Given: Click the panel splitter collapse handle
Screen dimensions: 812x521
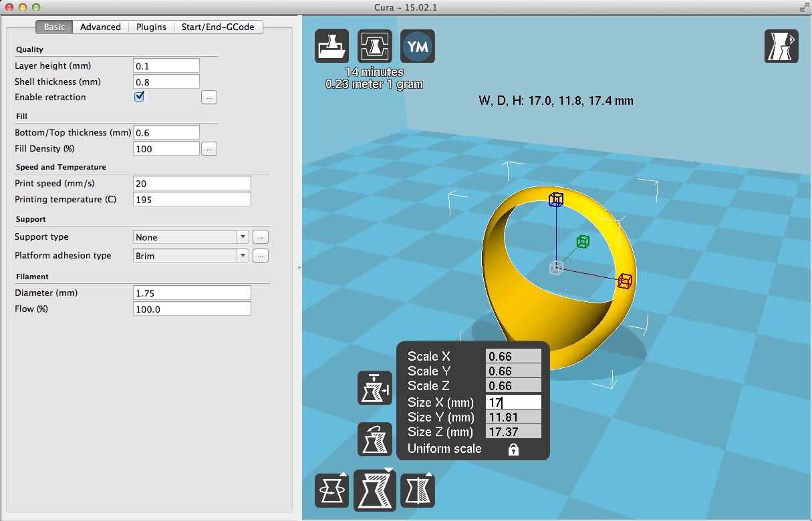Looking at the screenshot, I should click(x=298, y=267).
